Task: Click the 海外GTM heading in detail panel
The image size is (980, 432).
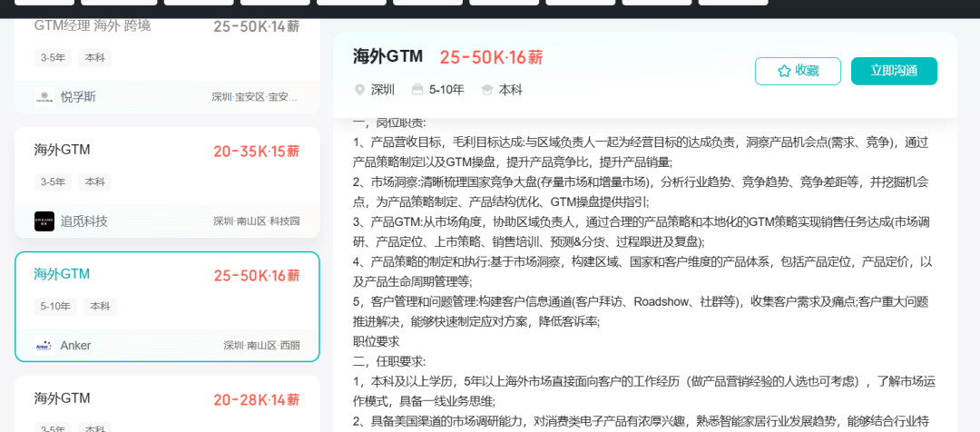Action: click(x=388, y=56)
